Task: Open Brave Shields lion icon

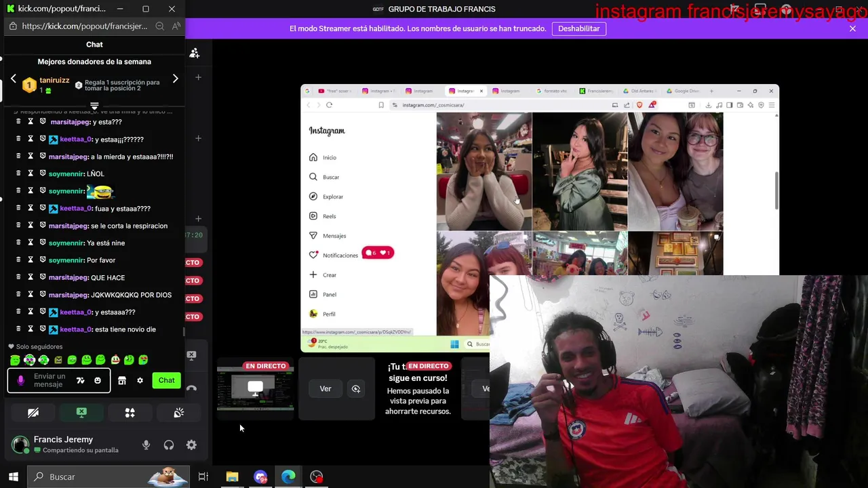Action: [x=639, y=105]
